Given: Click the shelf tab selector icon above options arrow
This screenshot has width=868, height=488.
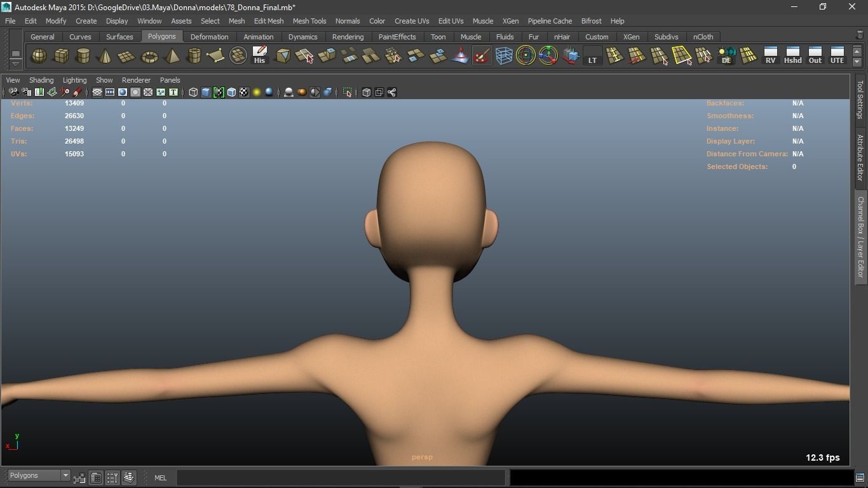Looking at the screenshot, I should click(15, 53).
